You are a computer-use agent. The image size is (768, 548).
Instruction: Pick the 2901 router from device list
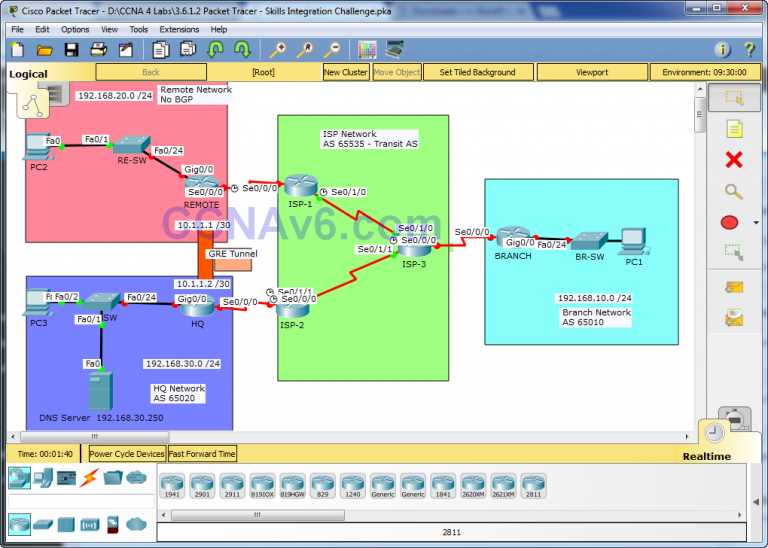coord(202,486)
